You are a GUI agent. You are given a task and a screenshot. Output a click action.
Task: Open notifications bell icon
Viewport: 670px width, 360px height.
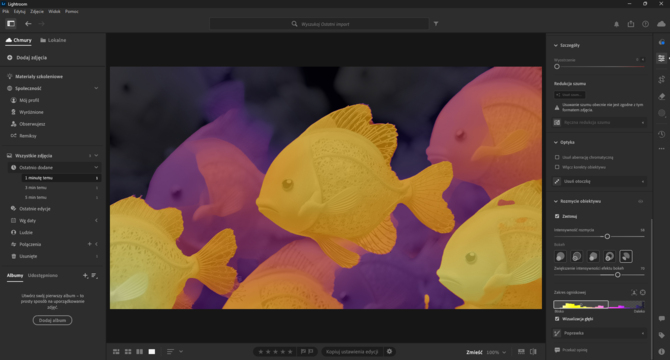click(616, 24)
